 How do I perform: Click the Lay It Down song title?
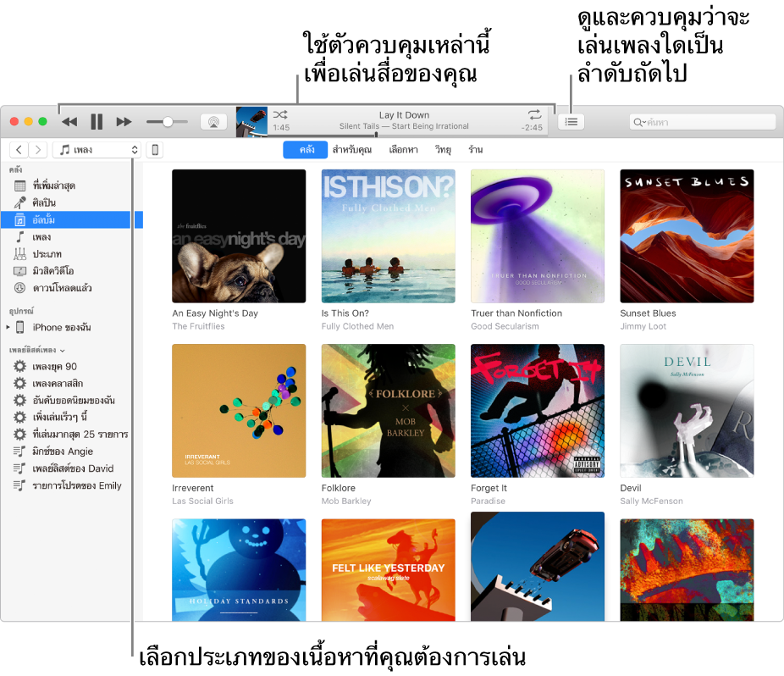[x=404, y=115]
